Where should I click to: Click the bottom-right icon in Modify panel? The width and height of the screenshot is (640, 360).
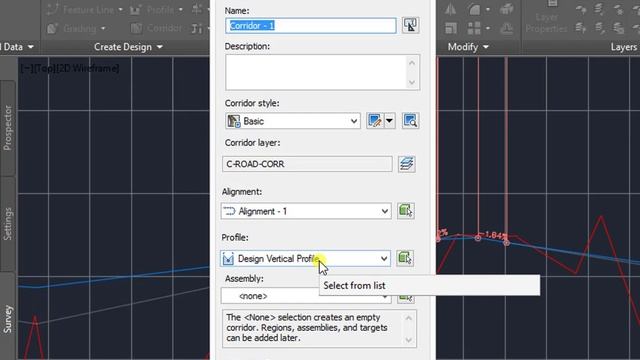(506, 28)
